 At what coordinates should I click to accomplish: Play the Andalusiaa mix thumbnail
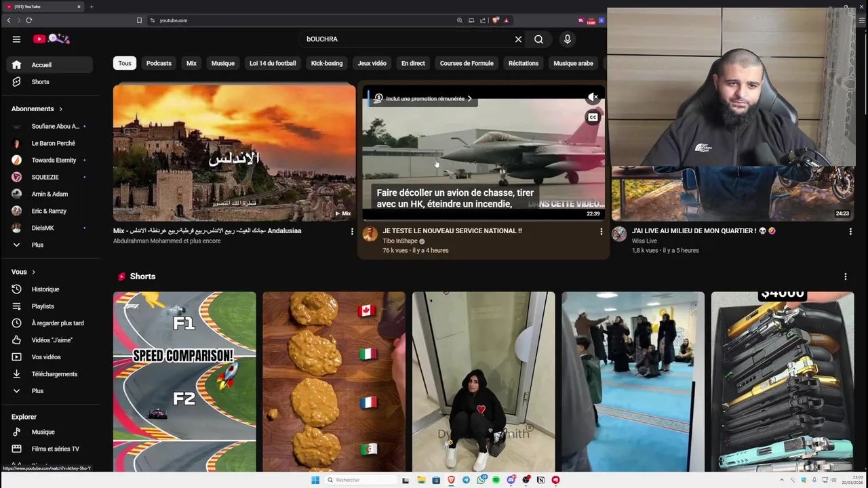click(x=234, y=152)
